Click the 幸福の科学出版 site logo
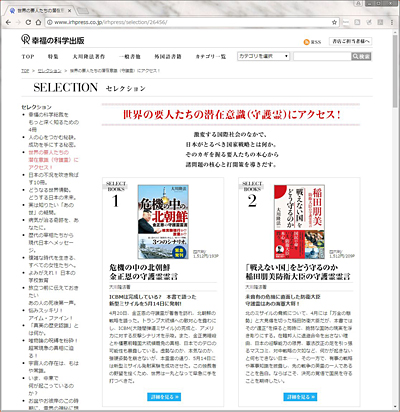Image resolution: width=400 pixels, height=412 pixels. tap(53, 40)
